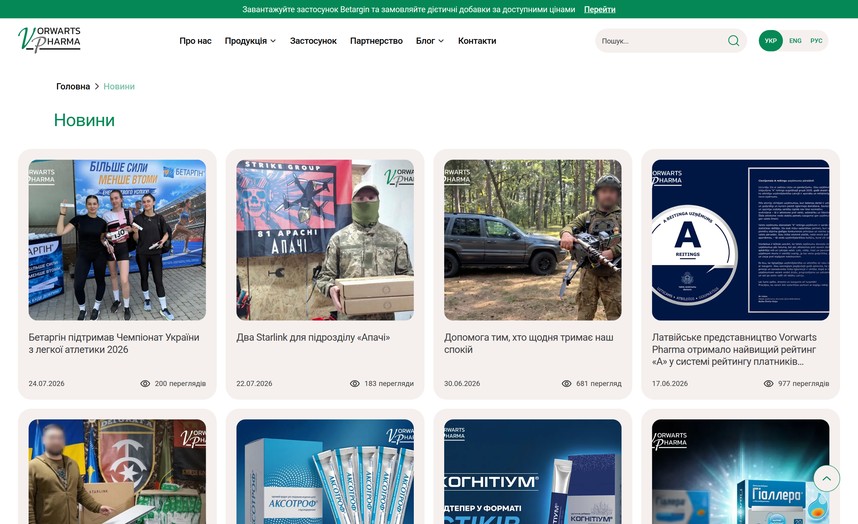Open the Starlink box donation photo thumbnail
Image resolution: width=858 pixels, height=524 pixels.
117,471
